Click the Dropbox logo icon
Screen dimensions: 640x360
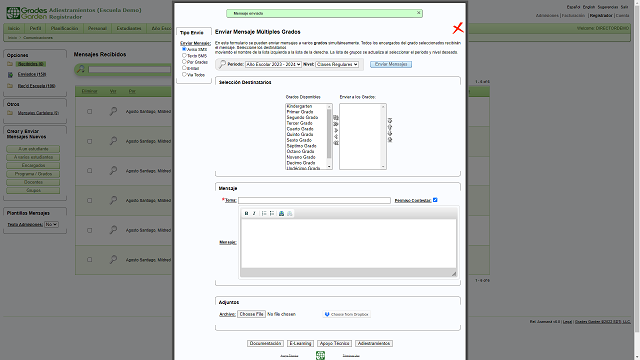coord(327,314)
